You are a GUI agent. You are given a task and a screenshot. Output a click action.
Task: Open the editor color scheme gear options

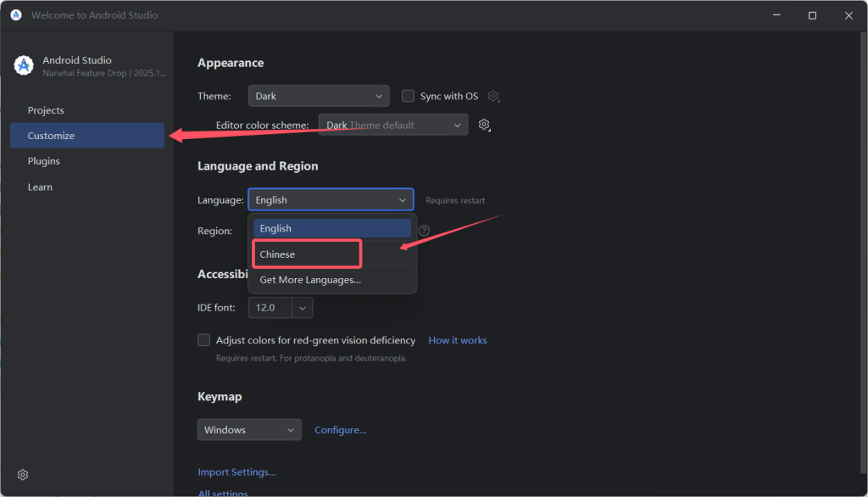point(484,125)
